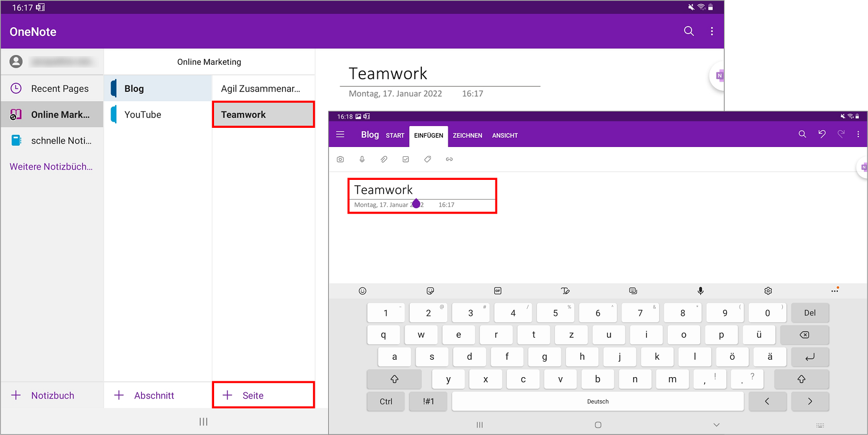The height and width of the screenshot is (435, 868).
Task: Tap the number 5 key
Action: (x=556, y=313)
